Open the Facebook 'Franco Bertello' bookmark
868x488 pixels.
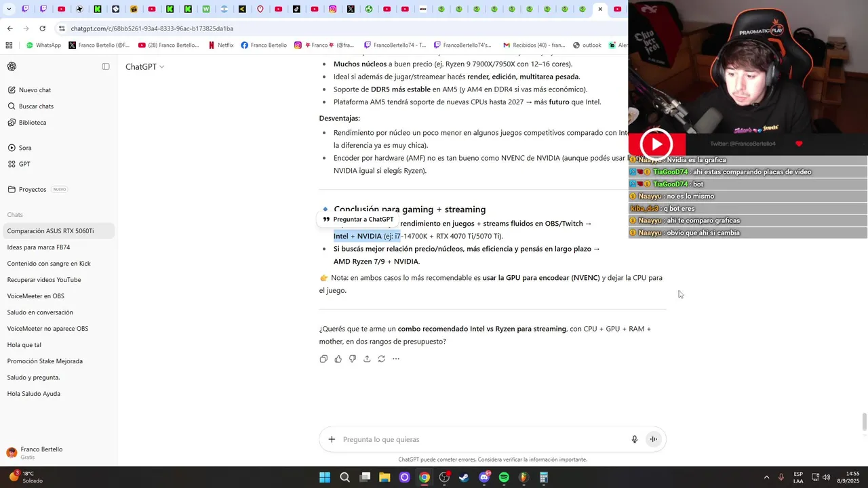[x=264, y=45]
